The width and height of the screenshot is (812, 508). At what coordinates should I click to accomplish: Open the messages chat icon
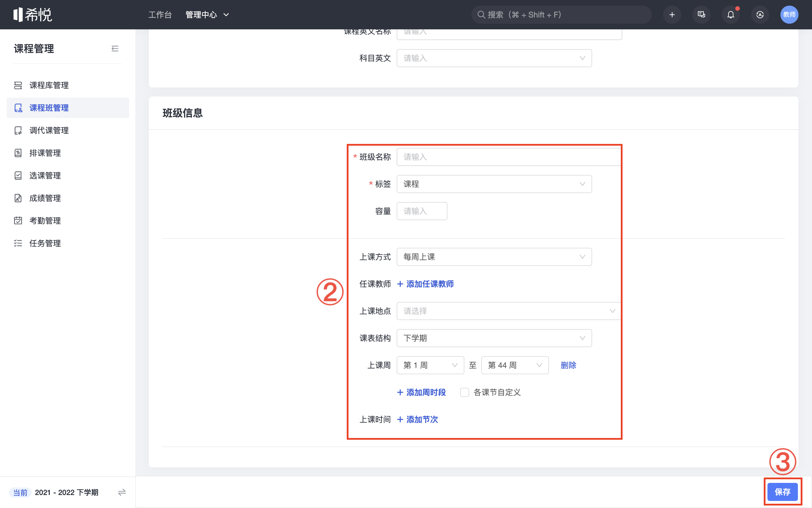[x=701, y=15]
